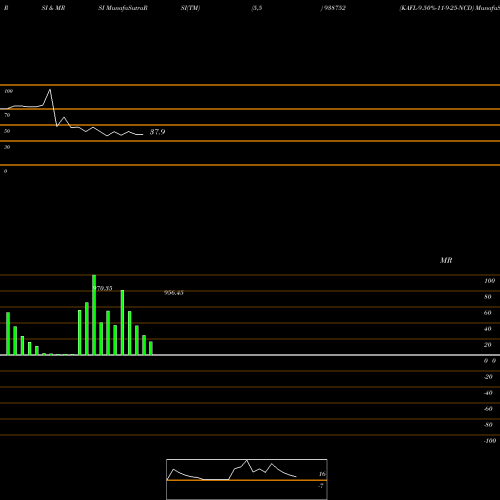Click the MR axis label 60
The width and height of the screenshot is (500, 500).
tap(488, 313)
